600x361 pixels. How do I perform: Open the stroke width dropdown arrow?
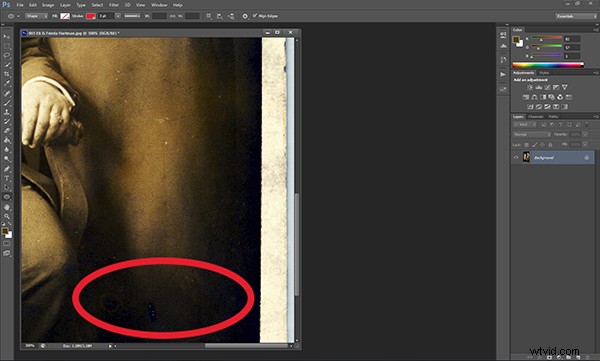point(118,16)
